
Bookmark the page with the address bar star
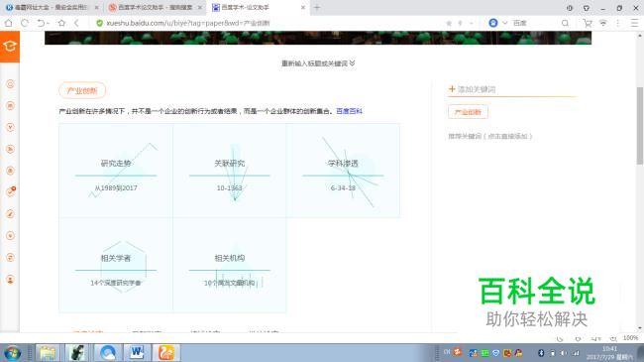click(449, 24)
